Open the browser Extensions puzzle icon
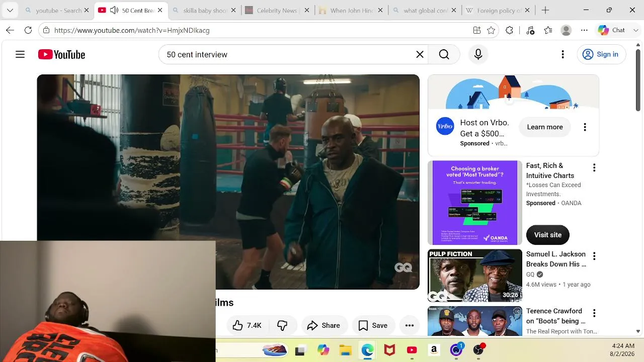The height and width of the screenshot is (362, 644). point(509,30)
